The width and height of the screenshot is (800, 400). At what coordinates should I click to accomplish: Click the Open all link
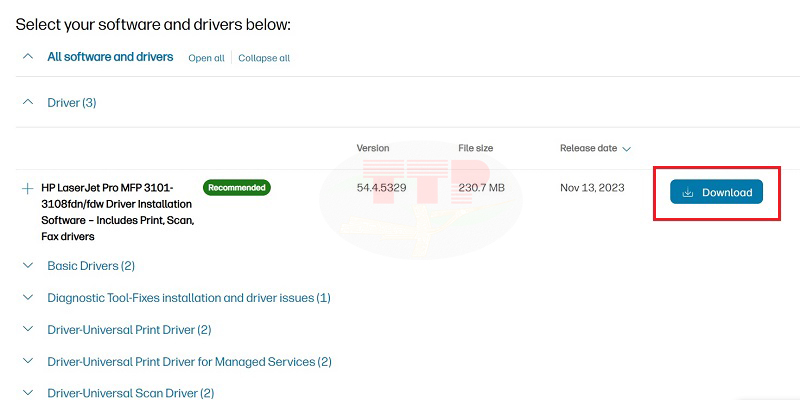(206, 58)
